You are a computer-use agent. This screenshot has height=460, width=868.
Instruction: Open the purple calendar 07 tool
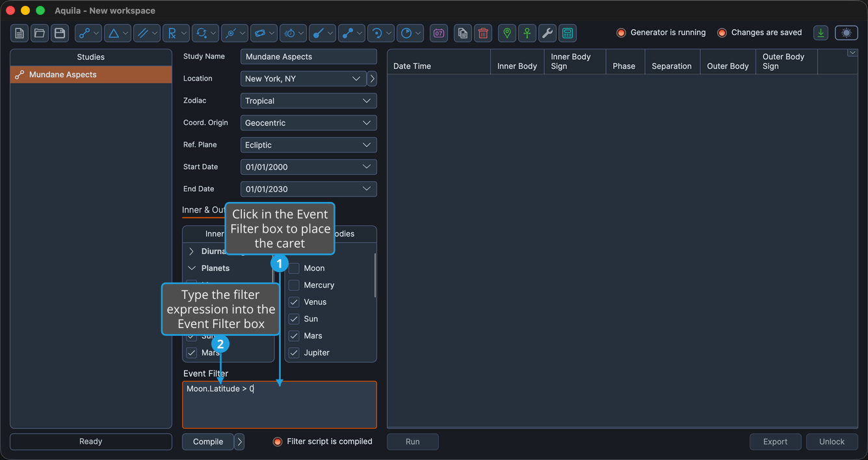tap(439, 33)
